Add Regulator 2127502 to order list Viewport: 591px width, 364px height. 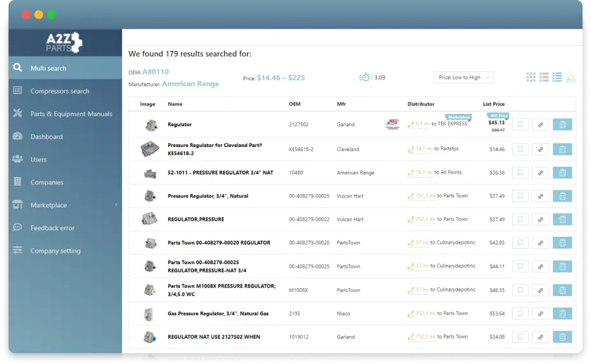(562, 125)
